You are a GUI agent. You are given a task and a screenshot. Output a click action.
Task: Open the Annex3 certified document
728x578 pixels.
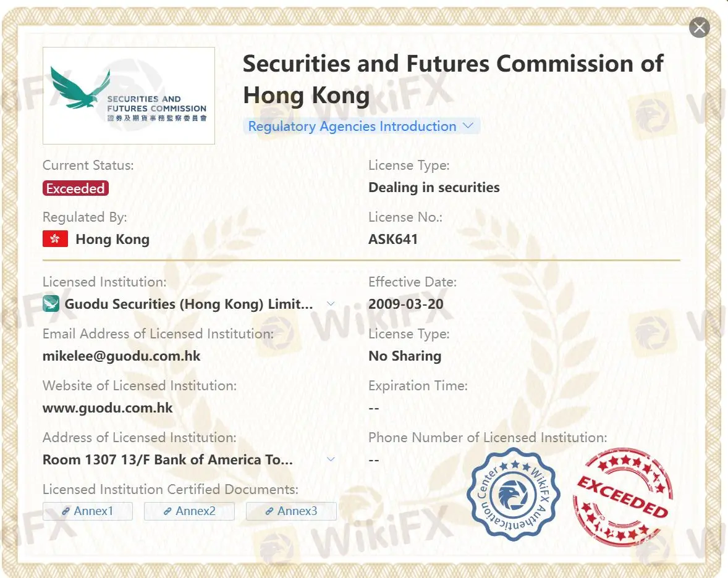click(291, 511)
